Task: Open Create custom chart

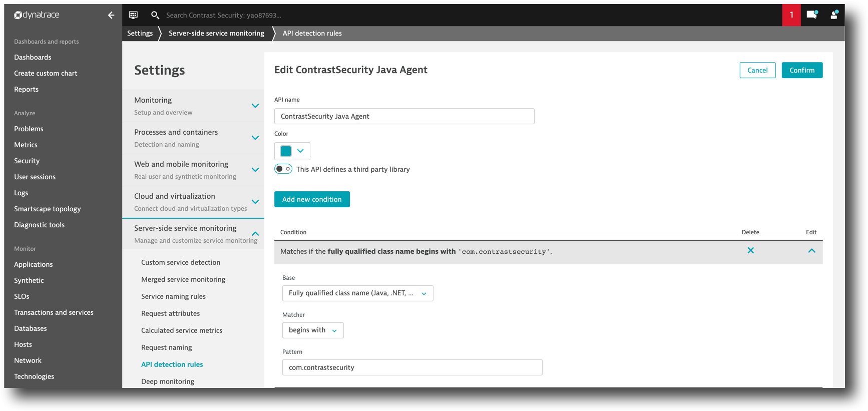Action: pos(46,73)
